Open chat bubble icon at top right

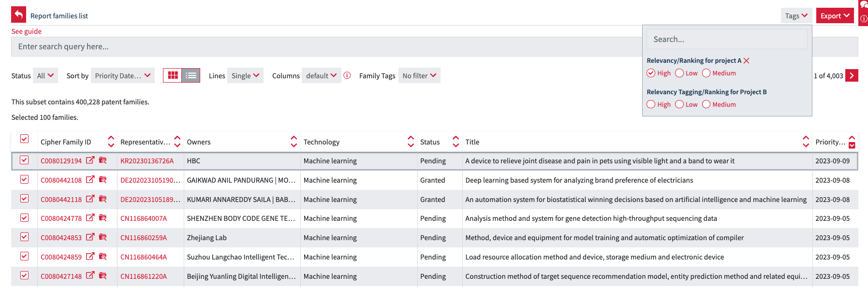[x=863, y=5]
